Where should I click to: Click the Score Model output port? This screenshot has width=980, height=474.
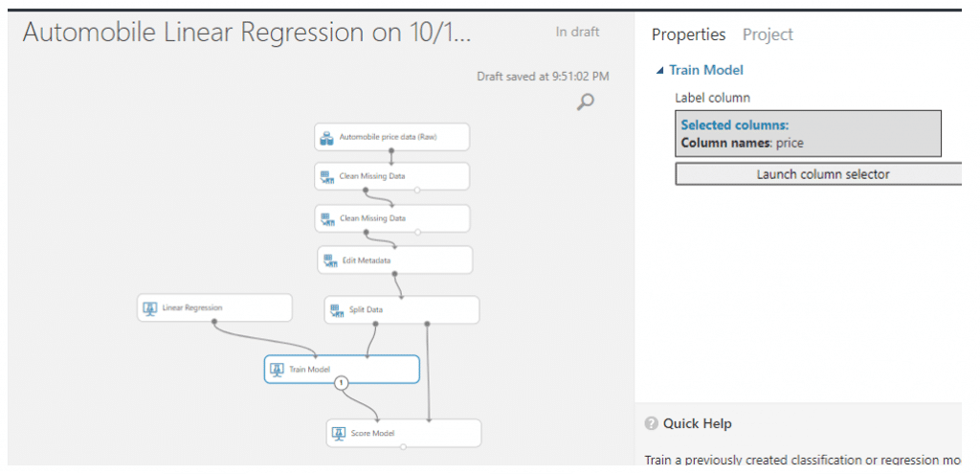[x=403, y=447]
